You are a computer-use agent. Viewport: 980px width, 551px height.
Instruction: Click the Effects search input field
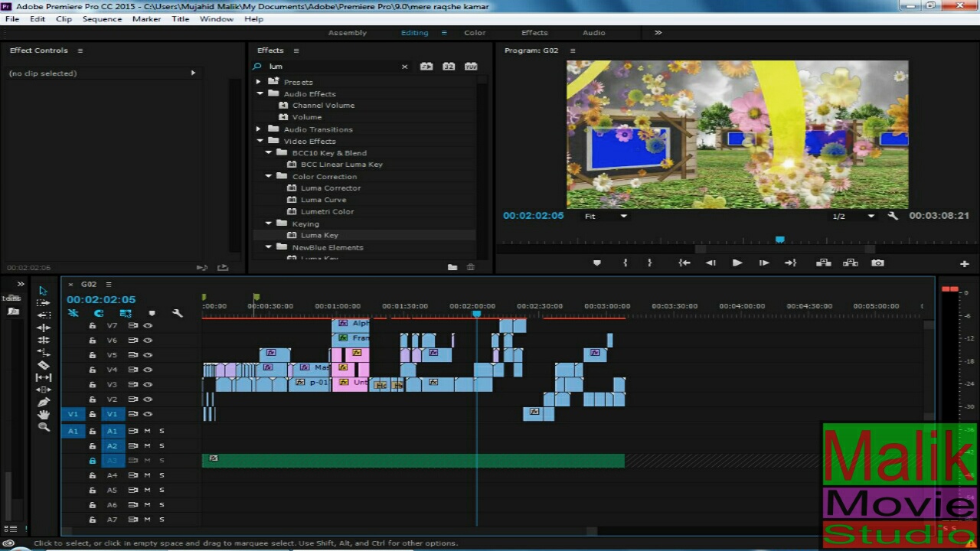332,67
